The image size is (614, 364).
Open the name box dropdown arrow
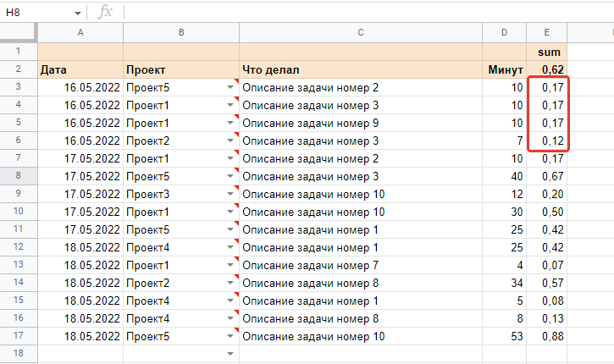(x=78, y=14)
